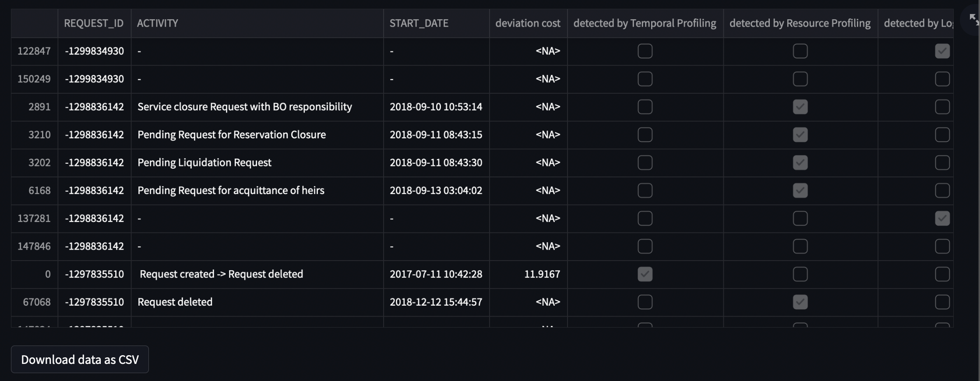Click date cell 2018-12-12 15:44:57
This screenshot has width=980, height=381.
tap(436, 302)
